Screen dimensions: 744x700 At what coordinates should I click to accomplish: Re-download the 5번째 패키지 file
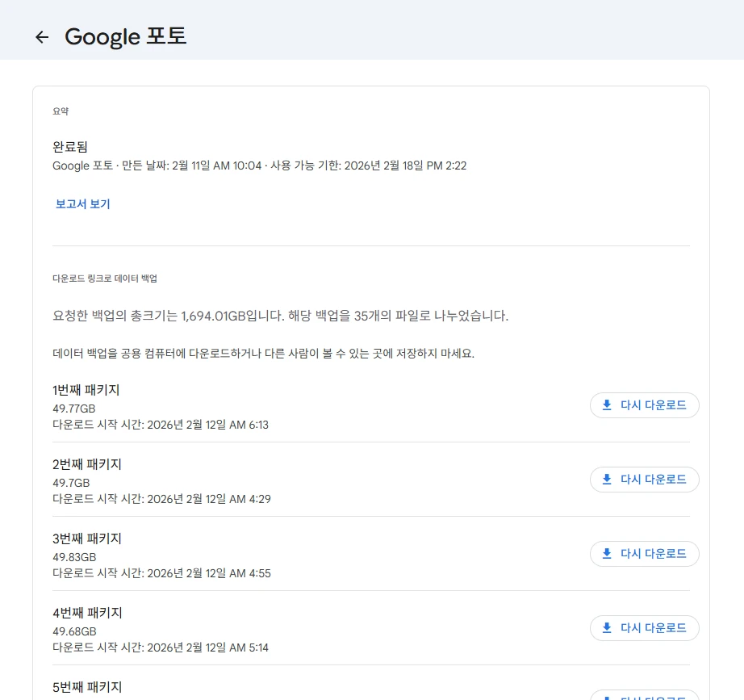[644, 696]
